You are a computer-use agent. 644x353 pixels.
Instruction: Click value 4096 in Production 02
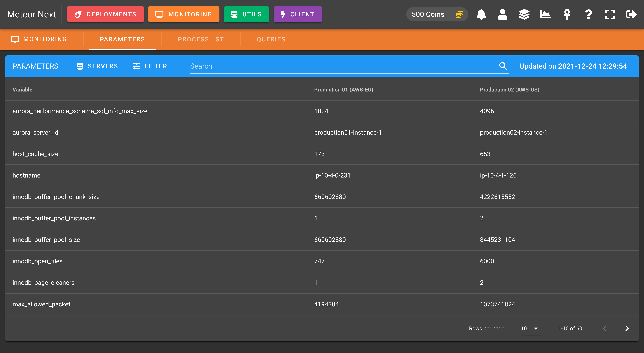coord(487,111)
